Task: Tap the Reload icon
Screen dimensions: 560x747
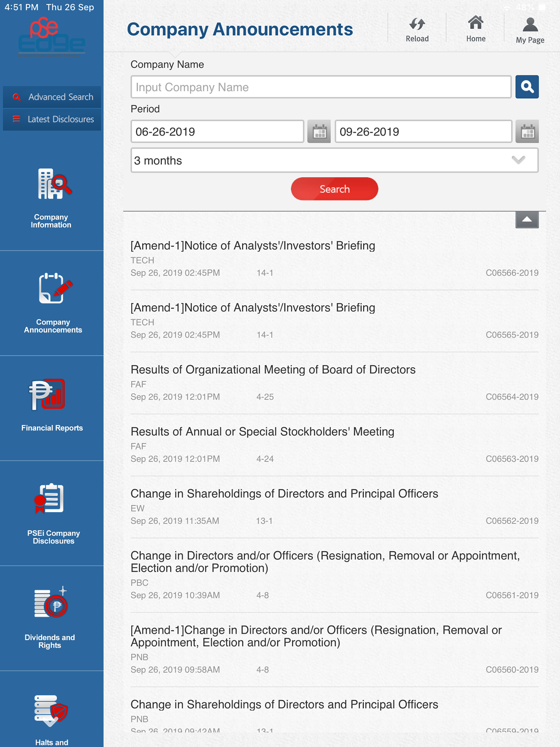Action: (417, 24)
